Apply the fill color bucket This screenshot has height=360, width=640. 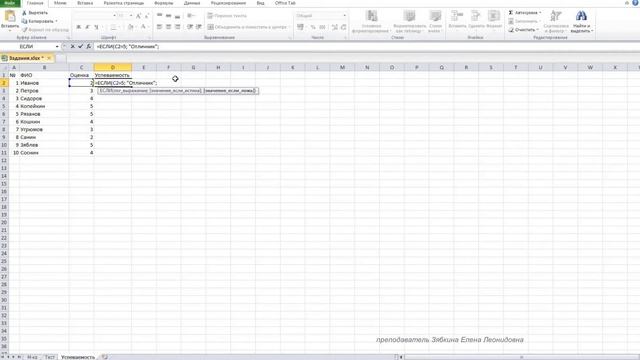[131, 27]
